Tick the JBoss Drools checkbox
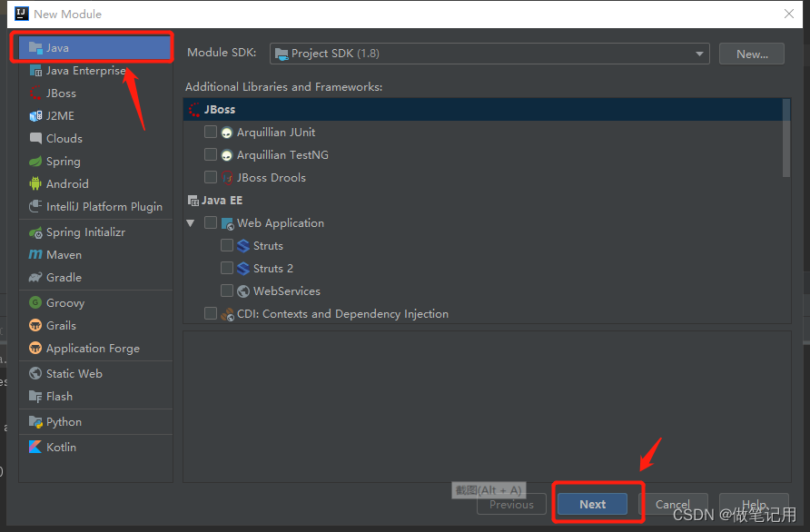The image size is (810, 532). click(211, 177)
